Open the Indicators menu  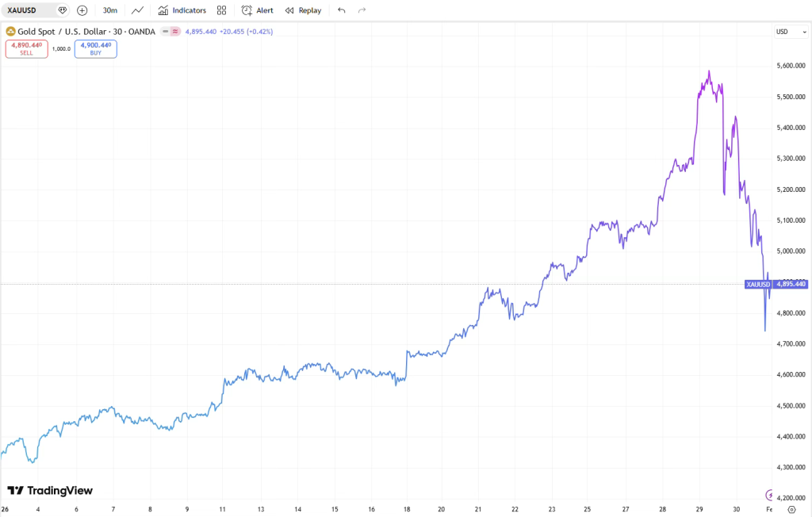(x=182, y=10)
